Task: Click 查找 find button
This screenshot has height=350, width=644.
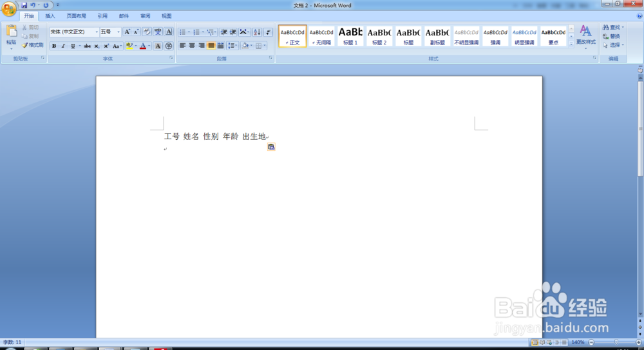Action: click(x=613, y=27)
